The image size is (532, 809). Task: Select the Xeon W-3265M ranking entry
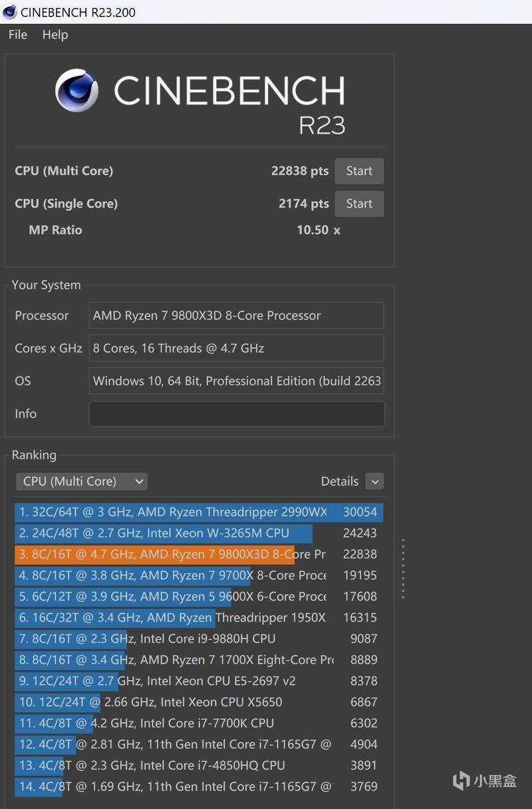point(198,533)
